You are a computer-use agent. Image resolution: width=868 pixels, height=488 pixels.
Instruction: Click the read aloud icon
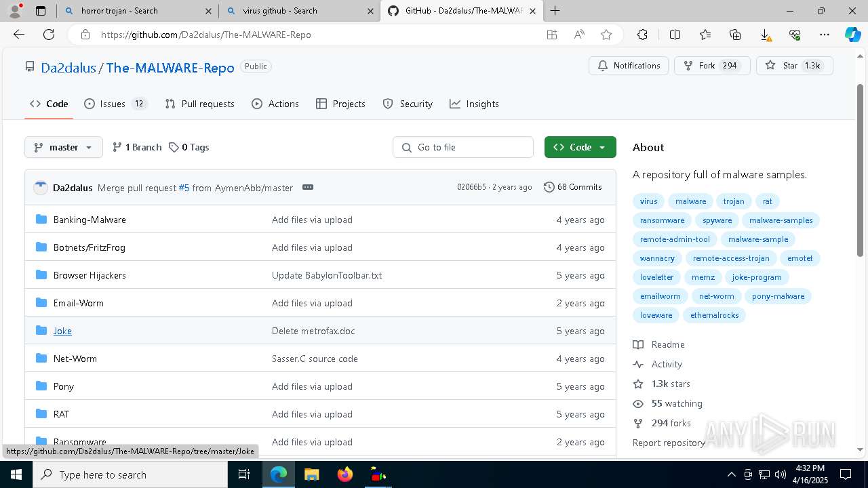(x=579, y=35)
